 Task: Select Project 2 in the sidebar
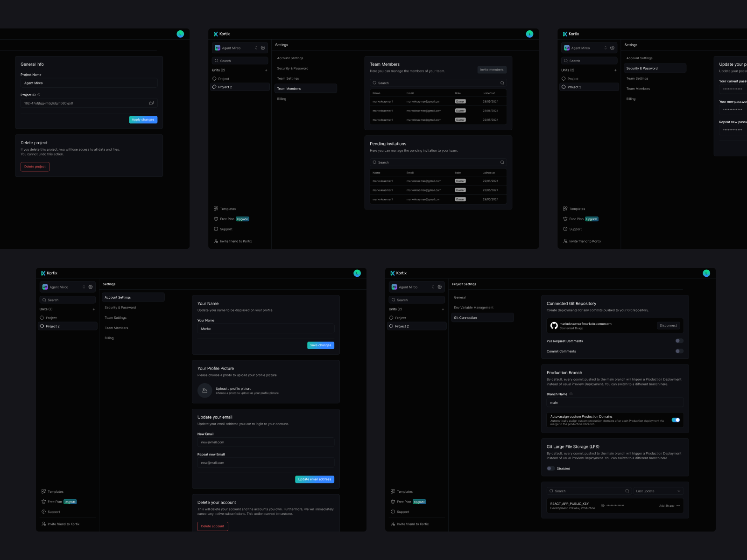226,87
